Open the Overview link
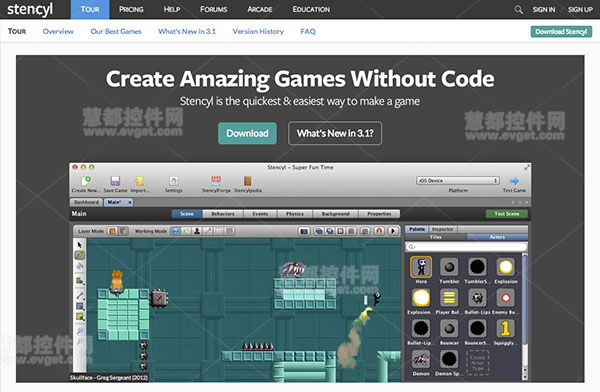600x392 pixels. pyautogui.click(x=58, y=31)
